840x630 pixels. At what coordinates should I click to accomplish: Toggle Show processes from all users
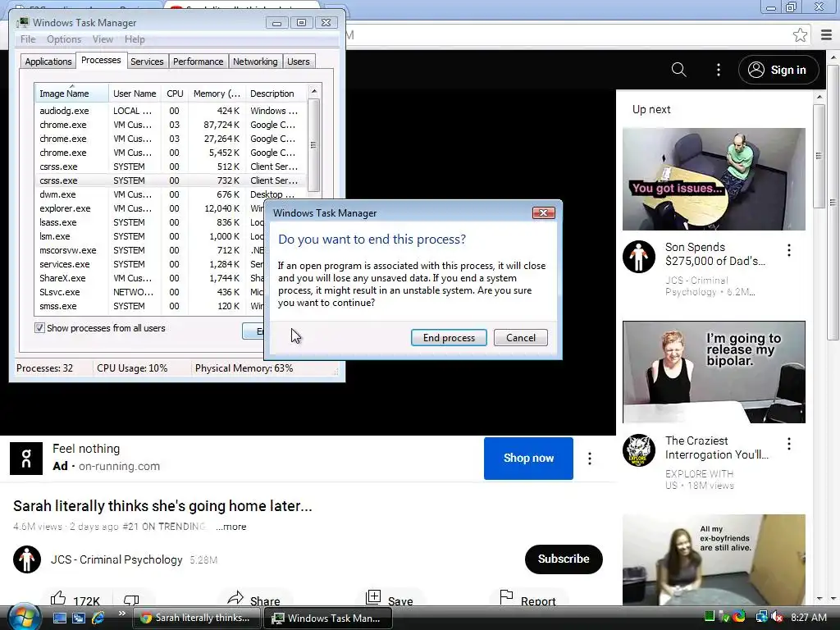(x=39, y=328)
